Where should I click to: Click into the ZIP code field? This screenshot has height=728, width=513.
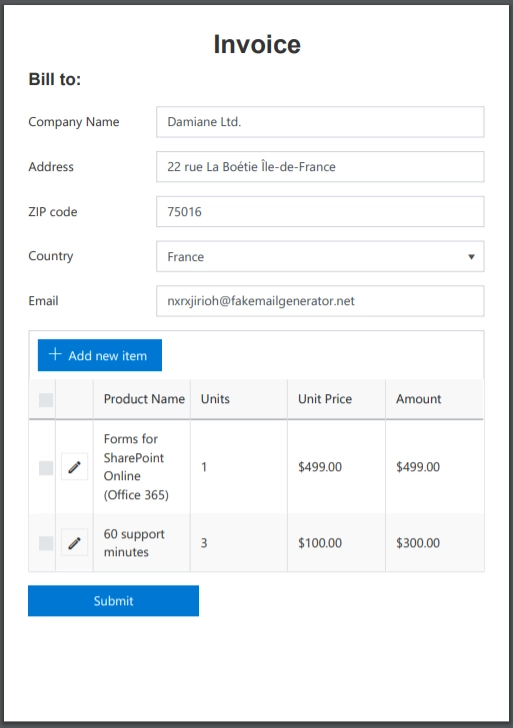coord(320,212)
